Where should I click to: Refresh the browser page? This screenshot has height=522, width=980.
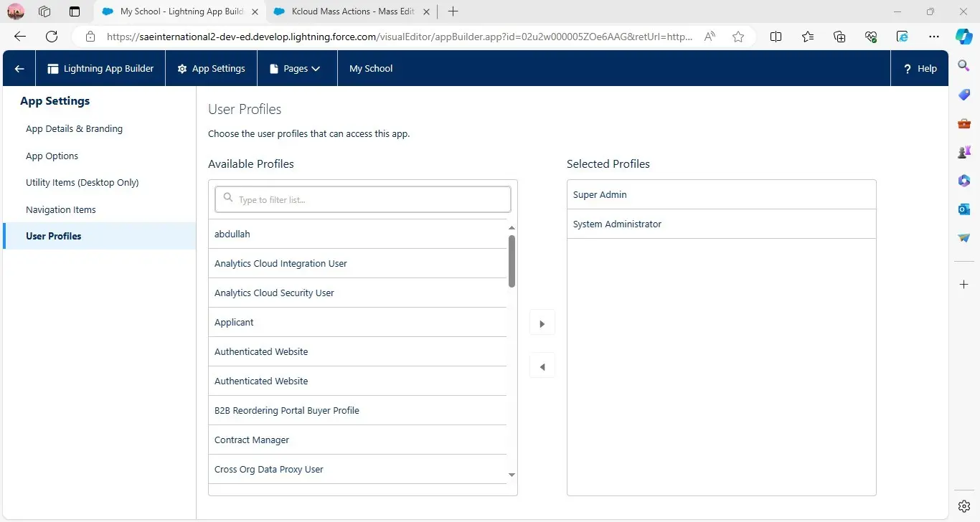tap(52, 37)
